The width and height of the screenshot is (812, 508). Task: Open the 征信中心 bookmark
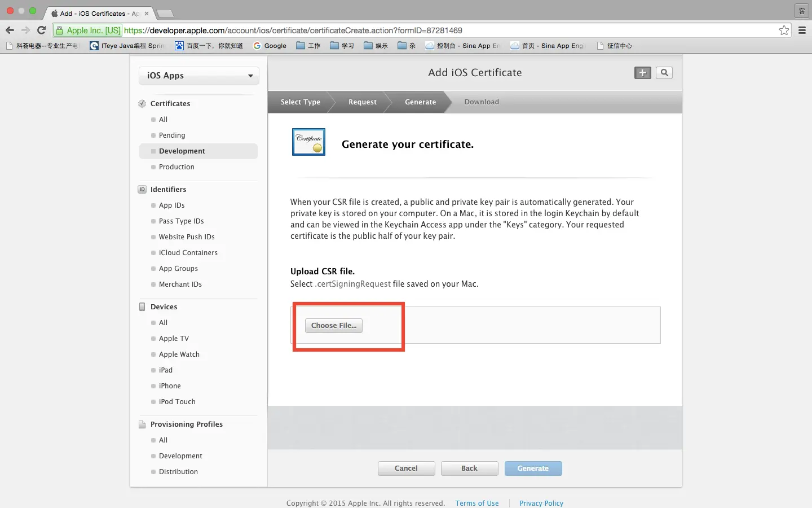pyautogui.click(x=614, y=46)
